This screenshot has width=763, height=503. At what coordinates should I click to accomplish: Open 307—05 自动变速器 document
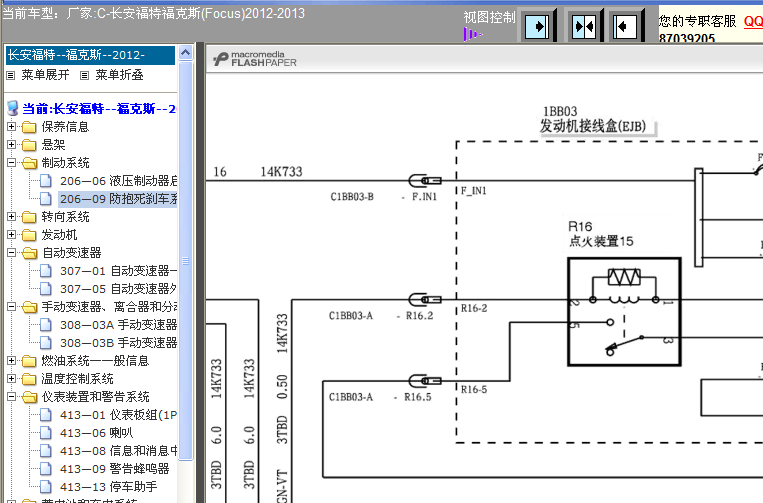point(118,289)
